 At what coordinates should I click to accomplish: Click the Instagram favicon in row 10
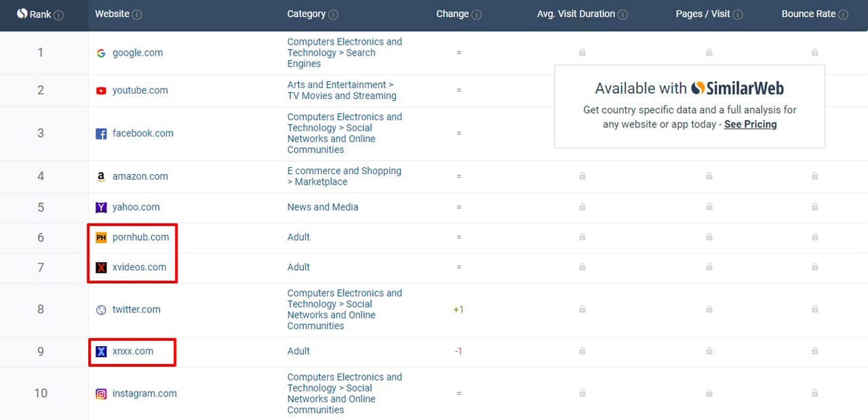tap(101, 394)
